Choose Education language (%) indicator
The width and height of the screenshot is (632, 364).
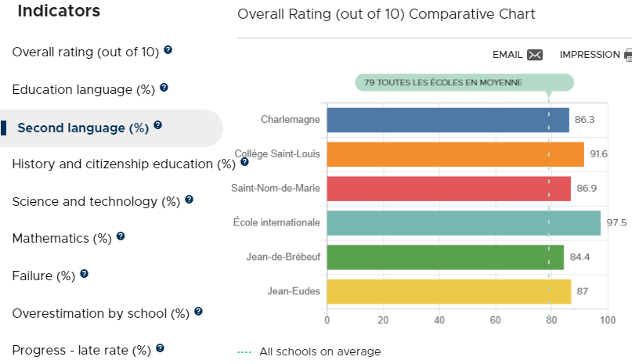pos(84,89)
